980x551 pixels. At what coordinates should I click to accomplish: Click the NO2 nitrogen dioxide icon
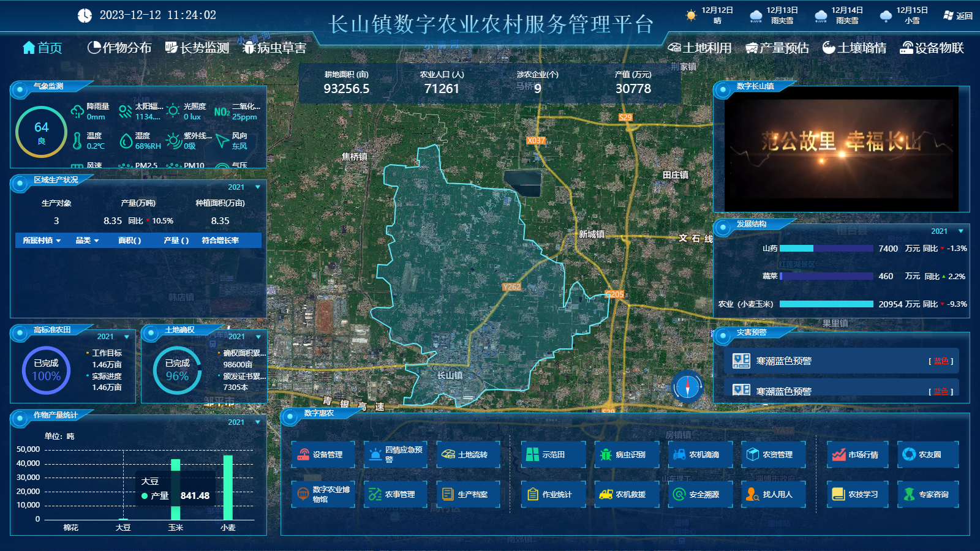(x=222, y=112)
